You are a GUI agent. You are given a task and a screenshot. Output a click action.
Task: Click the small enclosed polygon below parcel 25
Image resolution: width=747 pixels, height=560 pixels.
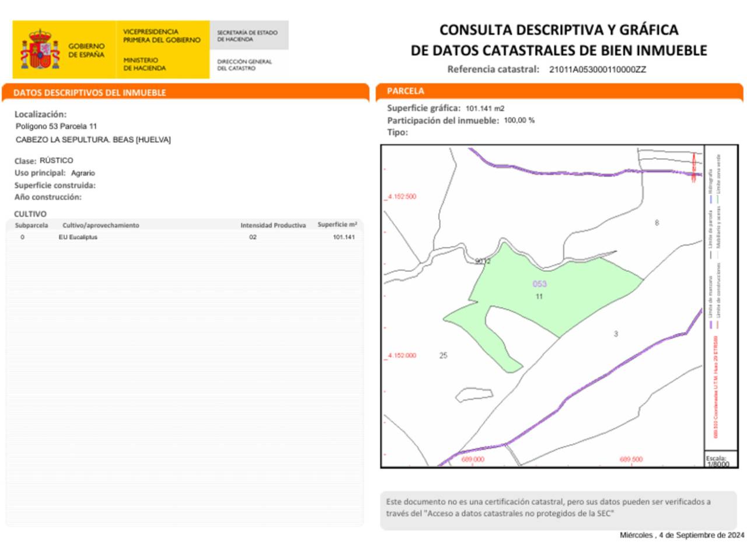[474, 395]
